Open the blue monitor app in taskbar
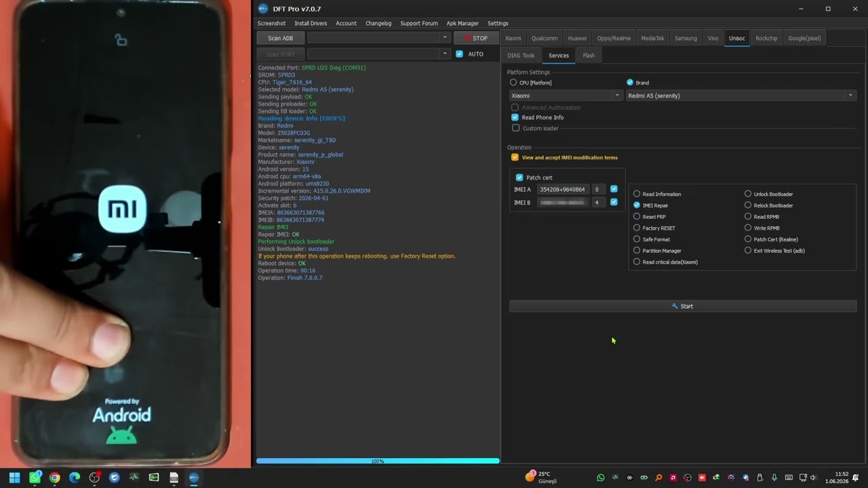The image size is (868, 488). 114,478
